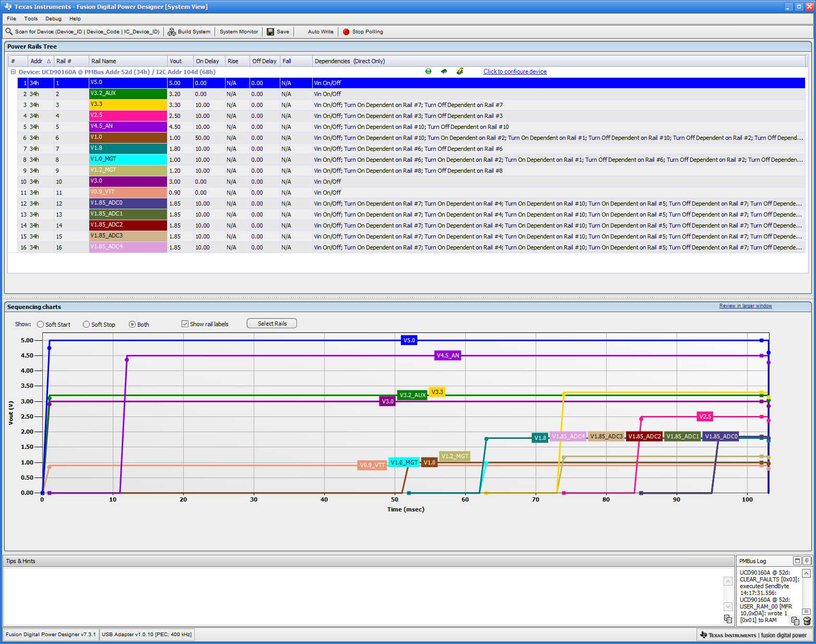Open the Click to configure device link
This screenshot has height=644, width=816.
click(x=515, y=71)
